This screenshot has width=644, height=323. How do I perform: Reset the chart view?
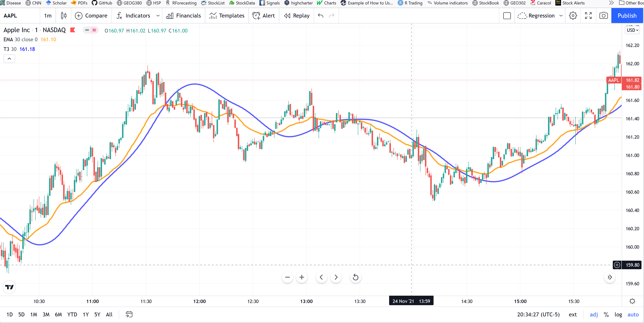[x=356, y=277]
